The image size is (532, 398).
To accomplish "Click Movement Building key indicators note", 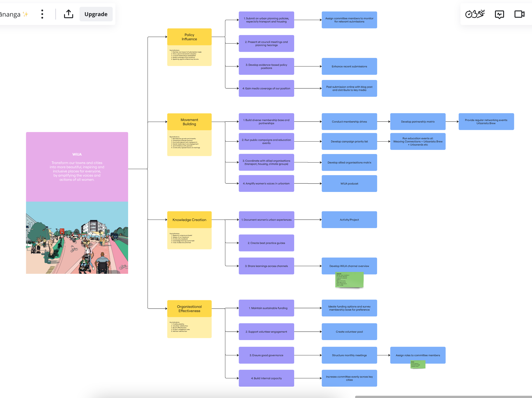I will [189, 143].
